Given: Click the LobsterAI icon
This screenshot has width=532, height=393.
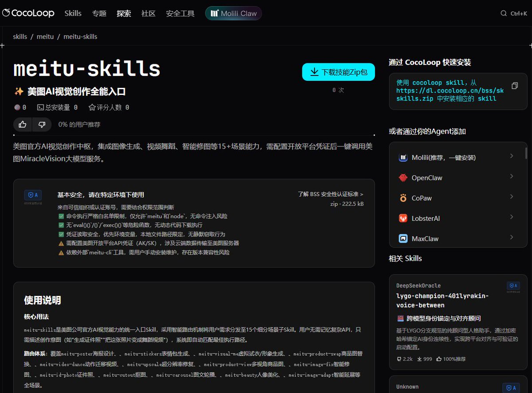Looking at the screenshot, I should point(403,218).
